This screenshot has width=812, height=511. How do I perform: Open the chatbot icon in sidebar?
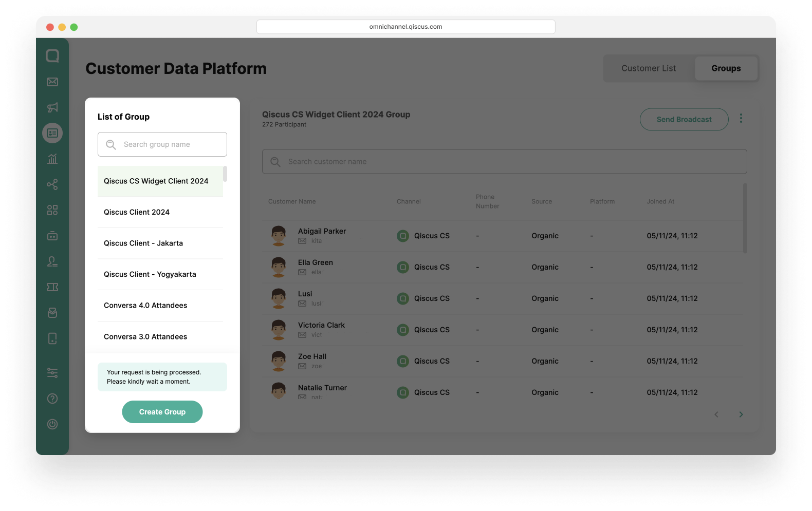(x=52, y=236)
